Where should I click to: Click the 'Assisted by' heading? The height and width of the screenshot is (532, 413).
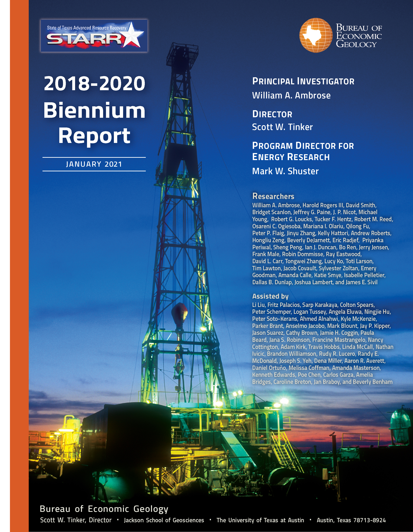pyautogui.click(x=270, y=296)
